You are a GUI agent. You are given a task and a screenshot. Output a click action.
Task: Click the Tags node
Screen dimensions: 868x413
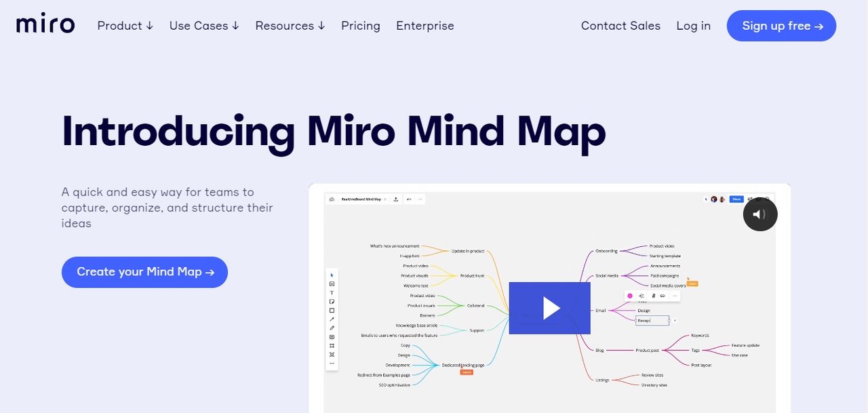coord(696,350)
